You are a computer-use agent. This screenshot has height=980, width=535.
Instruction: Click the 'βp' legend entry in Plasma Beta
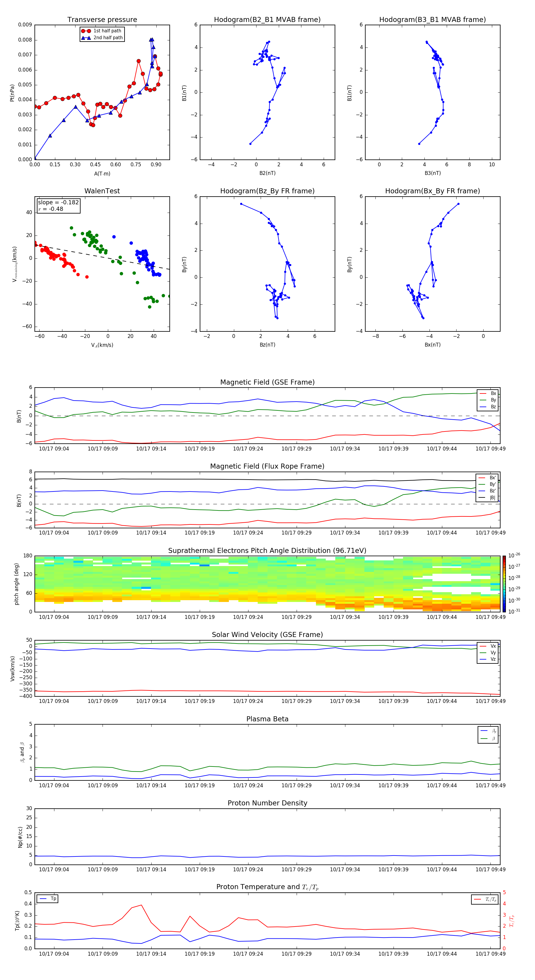coord(488,731)
